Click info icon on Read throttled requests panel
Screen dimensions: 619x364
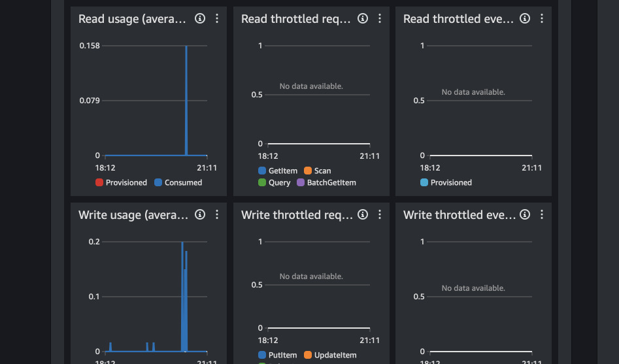pos(363,19)
